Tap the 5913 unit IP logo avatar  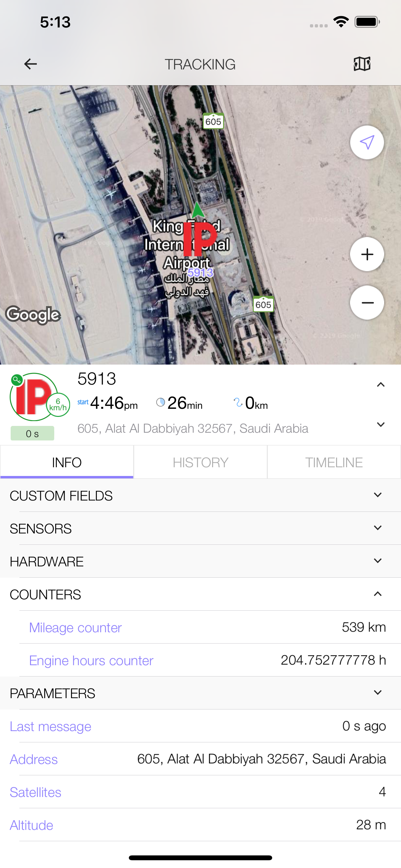33,397
